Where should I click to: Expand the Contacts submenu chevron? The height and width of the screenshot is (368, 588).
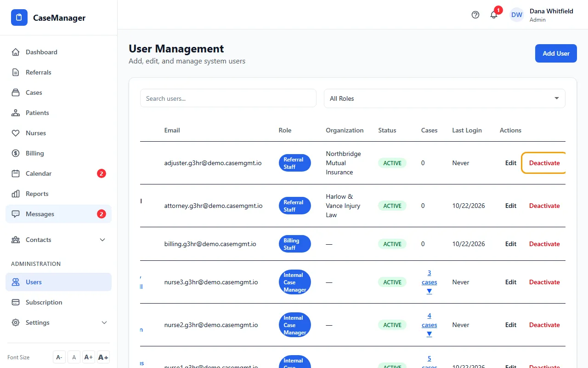click(x=102, y=240)
